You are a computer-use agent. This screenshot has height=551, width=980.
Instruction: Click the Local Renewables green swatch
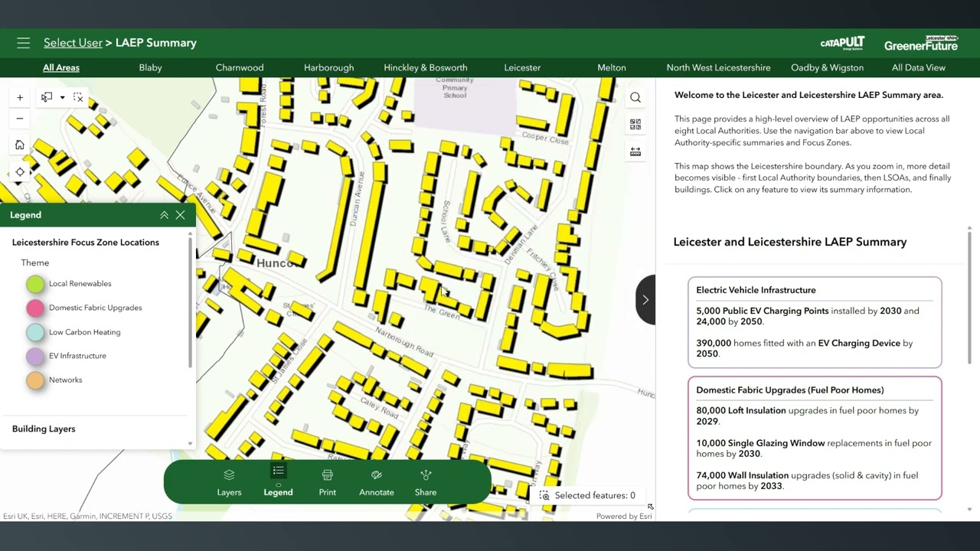pos(35,284)
